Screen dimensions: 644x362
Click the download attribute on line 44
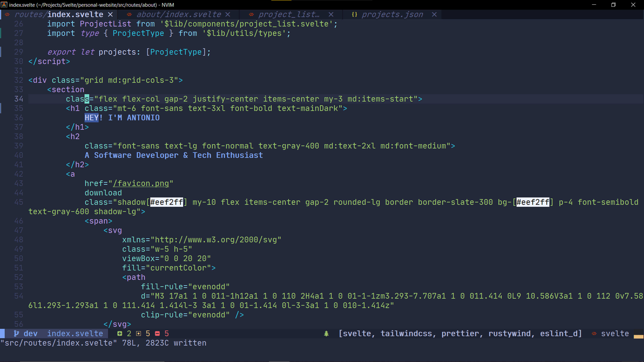(x=103, y=193)
